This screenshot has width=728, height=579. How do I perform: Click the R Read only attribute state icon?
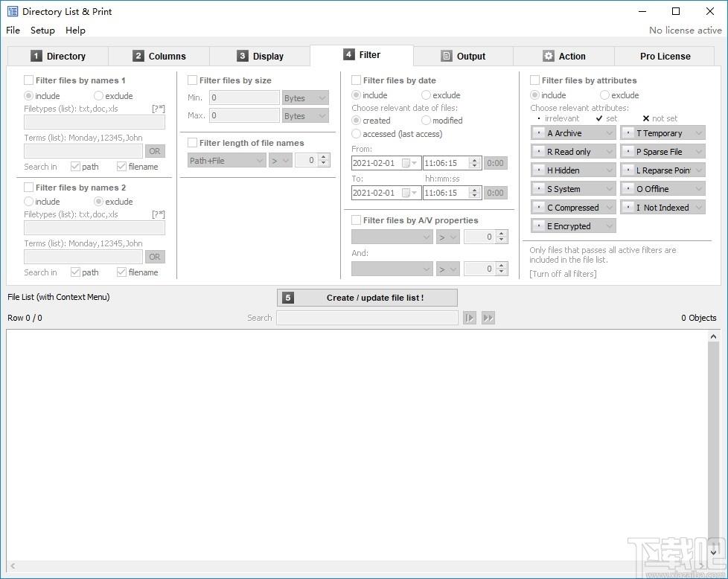[x=538, y=151]
